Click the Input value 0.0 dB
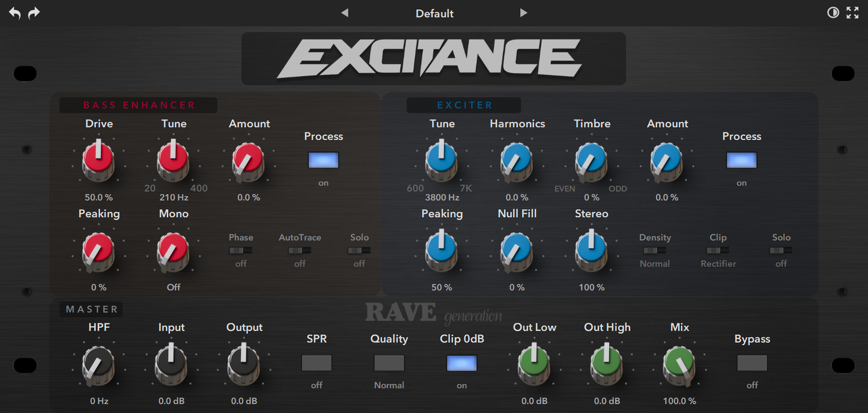Viewport: 868px width, 413px height. 171,401
